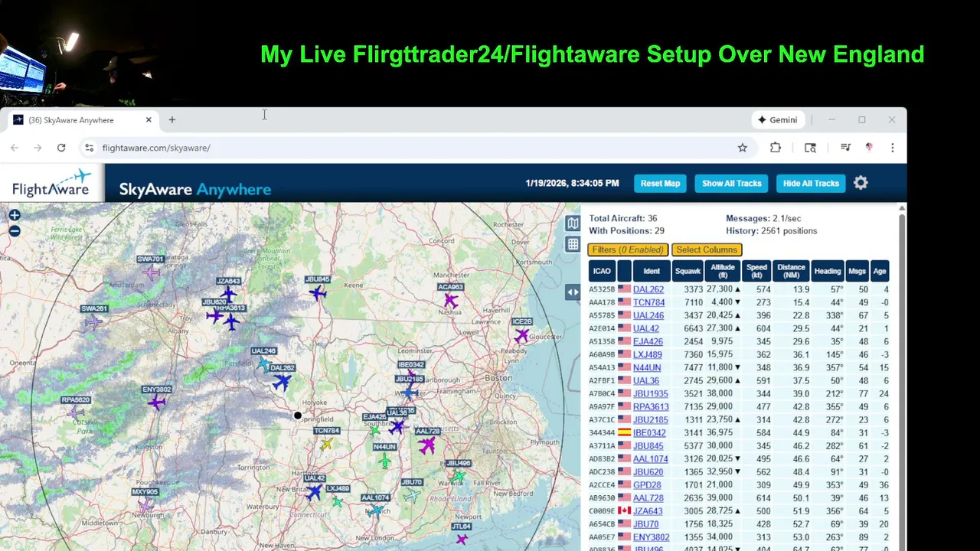
Task: Click the Reset Map button
Action: pyautogui.click(x=661, y=183)
